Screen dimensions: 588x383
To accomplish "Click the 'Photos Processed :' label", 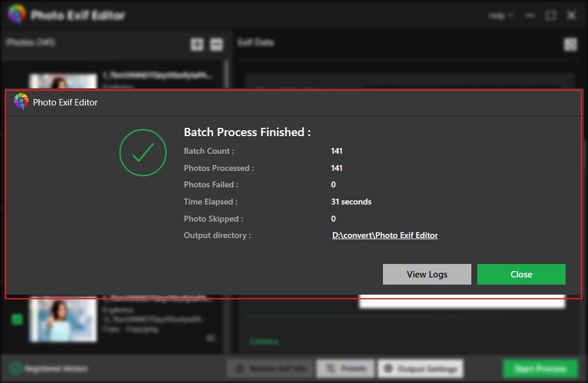I will [x=219, y=168].
